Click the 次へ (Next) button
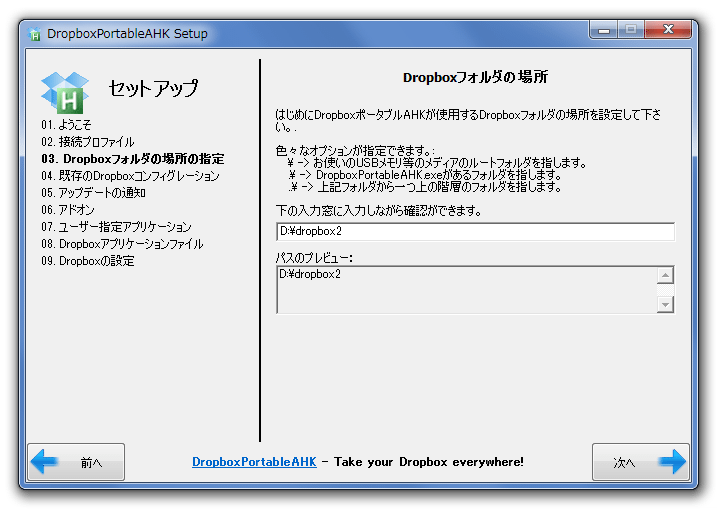Screen dimensions: 720x512 (x=641, y=462)
